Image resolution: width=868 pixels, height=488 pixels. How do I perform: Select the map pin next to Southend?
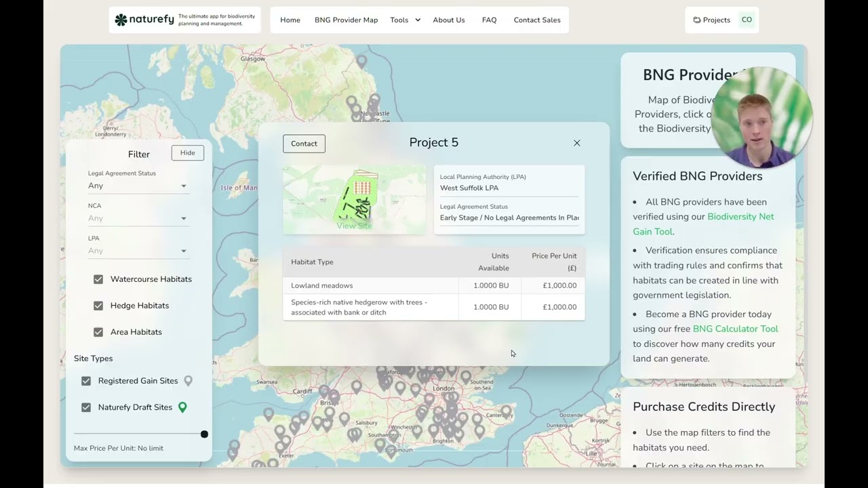click(x=466, y=375)
